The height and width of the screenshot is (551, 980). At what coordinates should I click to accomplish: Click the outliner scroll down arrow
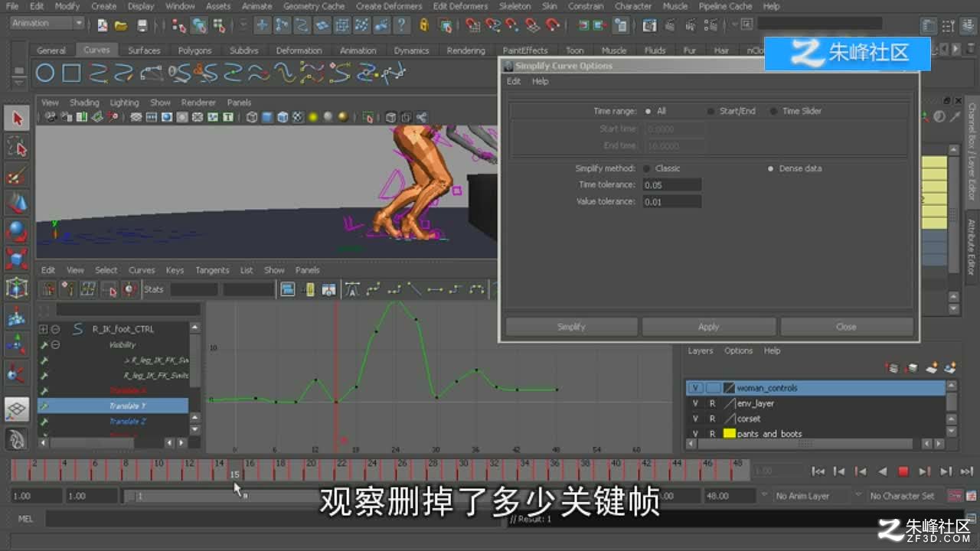pyautogui.click(x=195, y=430)
